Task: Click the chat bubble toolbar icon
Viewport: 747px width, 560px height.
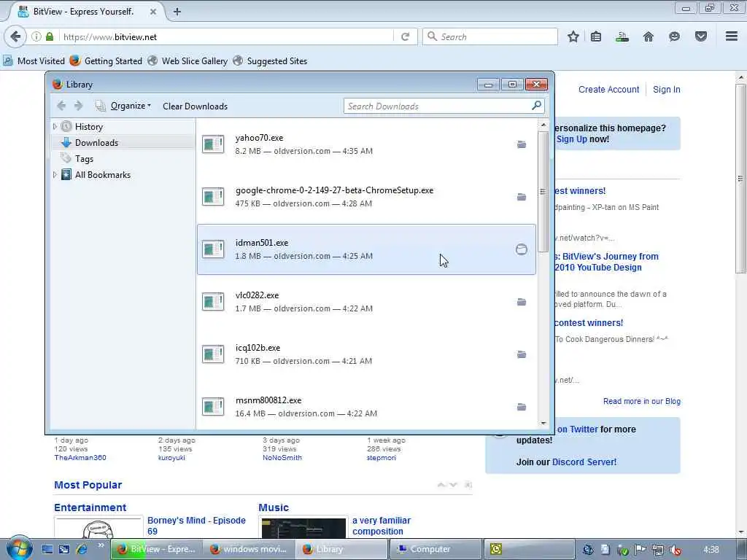Action: [x=674, y=36]
